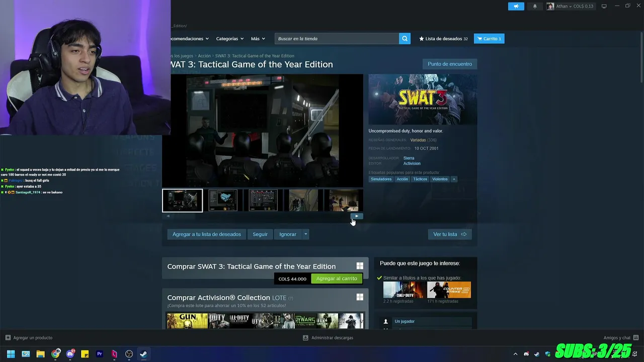644x362 pixels.
Task: Click Windows platform icon on Activision Collection
Action: tap(360, 297)
